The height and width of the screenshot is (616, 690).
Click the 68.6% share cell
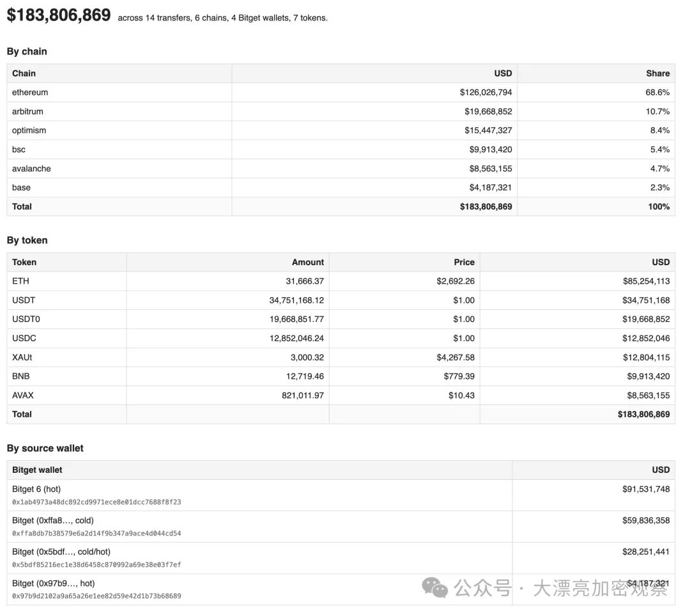click(657, 93)
